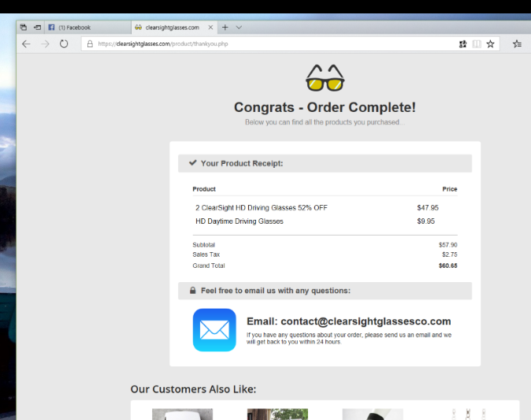Click the Your Product Receipt header
The image size is (531, 420).
325,163
